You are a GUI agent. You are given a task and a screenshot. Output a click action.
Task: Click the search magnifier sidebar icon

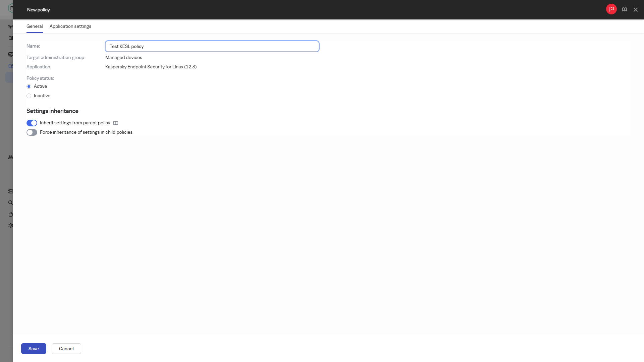pos(11,203)
